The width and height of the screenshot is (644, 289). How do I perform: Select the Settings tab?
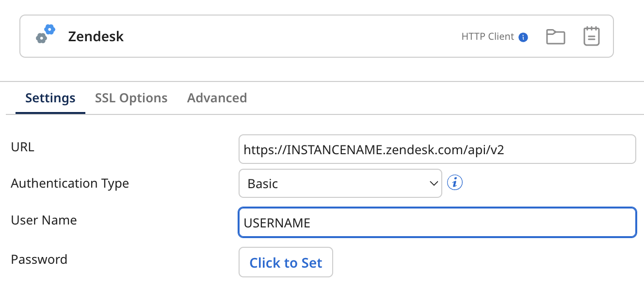pos(50,97)
